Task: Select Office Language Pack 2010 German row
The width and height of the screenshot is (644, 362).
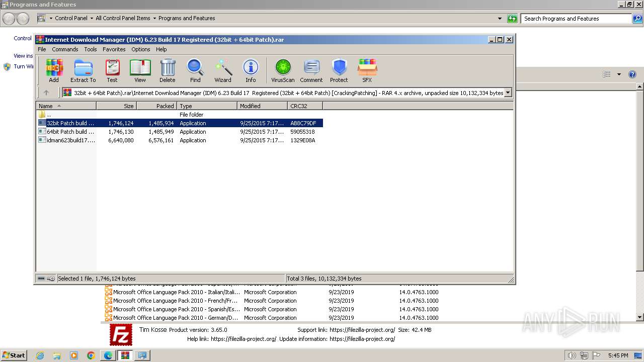Action: [272, 318]
